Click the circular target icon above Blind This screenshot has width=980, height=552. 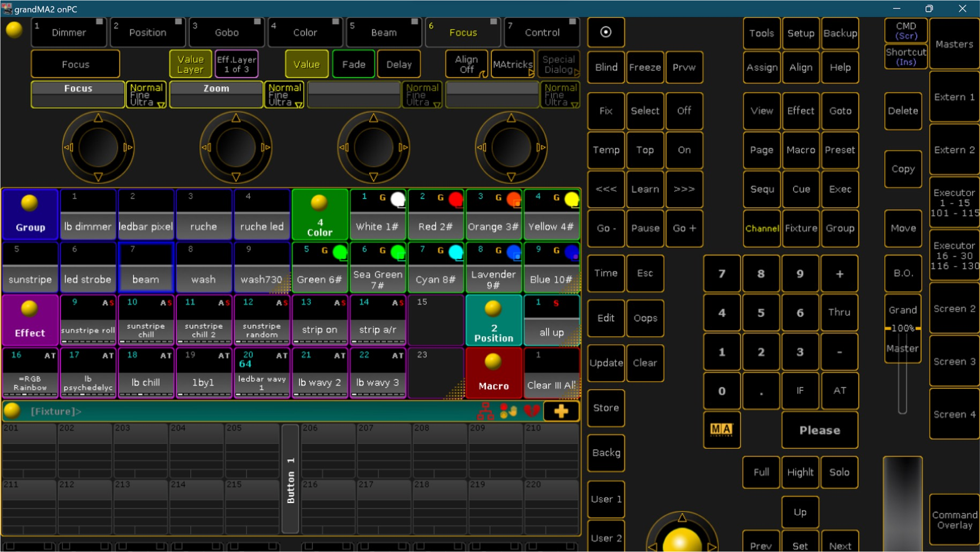605,32
